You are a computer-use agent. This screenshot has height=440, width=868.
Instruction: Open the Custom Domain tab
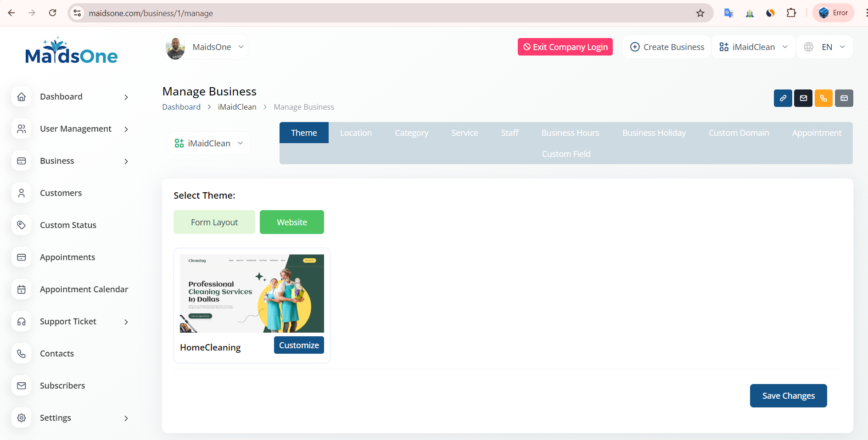tap(739, 133)
